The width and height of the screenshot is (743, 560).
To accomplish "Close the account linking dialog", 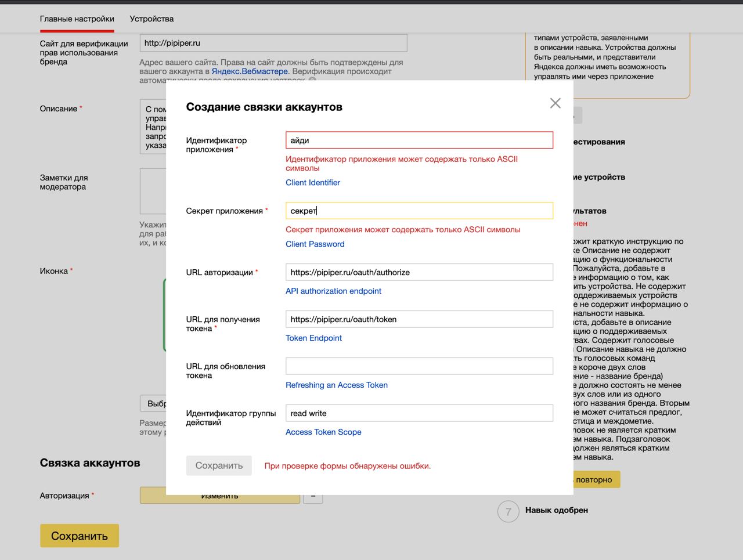I will coord(555,103).
